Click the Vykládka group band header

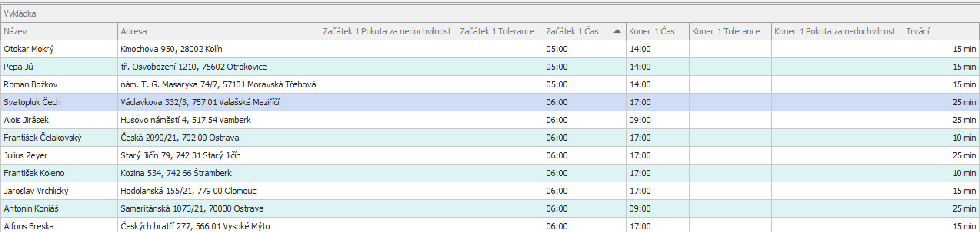pyautogui.click(x=490, y=13)
